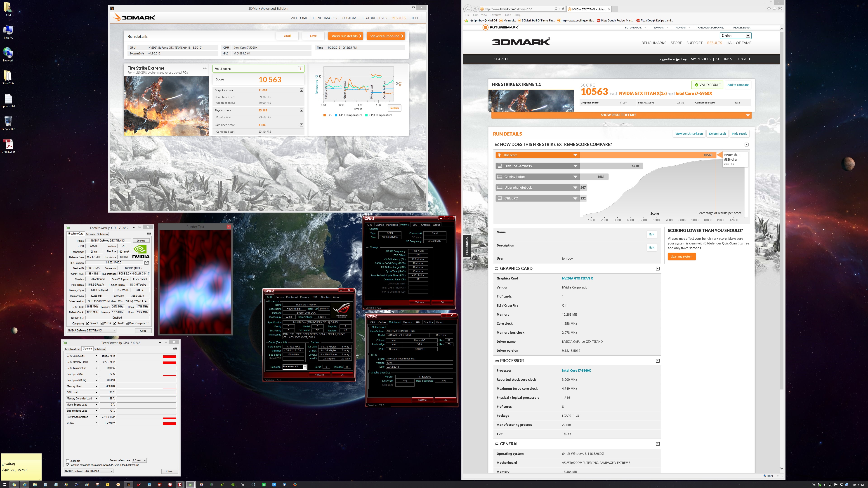This screenshot has height=488, width=868.
Task: Open Internet Explorer tools gear
Action: click(x=780, y=9)
